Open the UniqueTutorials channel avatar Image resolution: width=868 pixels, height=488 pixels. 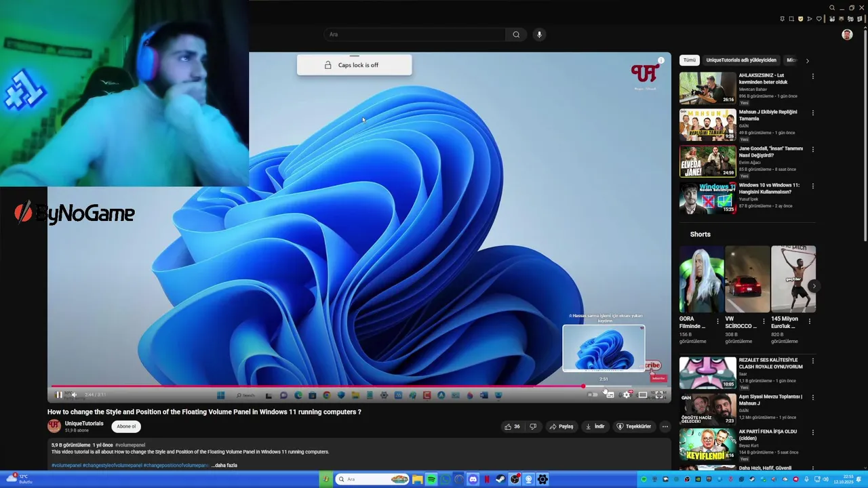[x=54, y=426]
